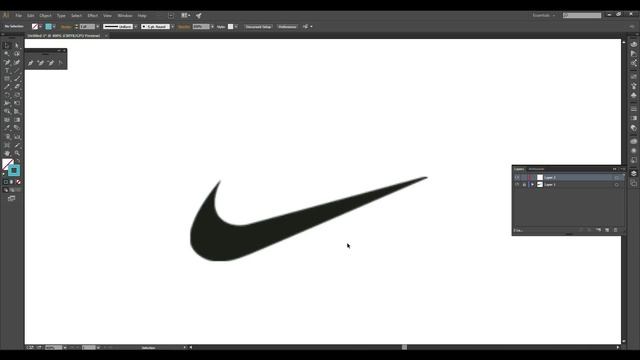This screenshot has height=360, width=640.
Task: Click the cyan Stroke swatch in toolbar
Action: pyautogui.click(x=14, y=170)
